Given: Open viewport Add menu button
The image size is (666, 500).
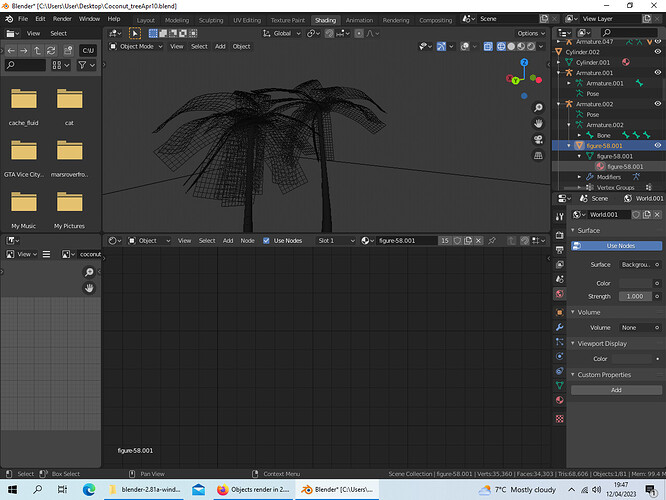Looking at the screenshot, I should click(220, 46).
